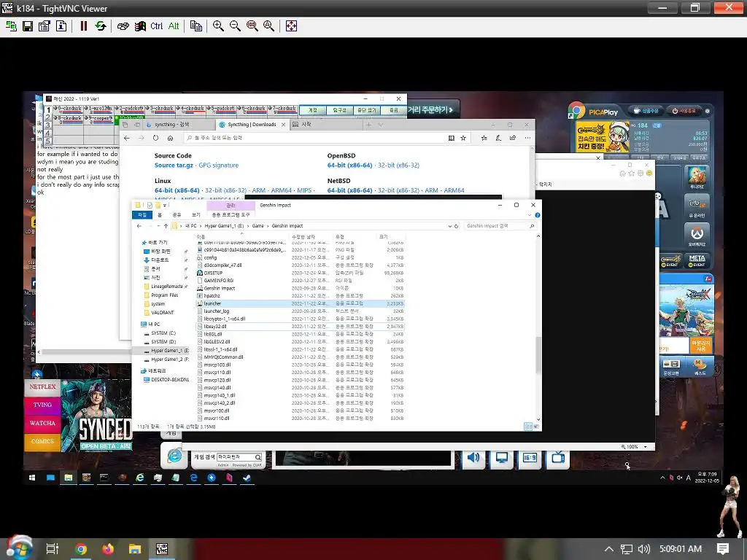Image resolution: width=747 pixels, height=560 pixels.
Task: Select launcher_log file in file list
Action: pyautogui.click(x=301, y=311)
